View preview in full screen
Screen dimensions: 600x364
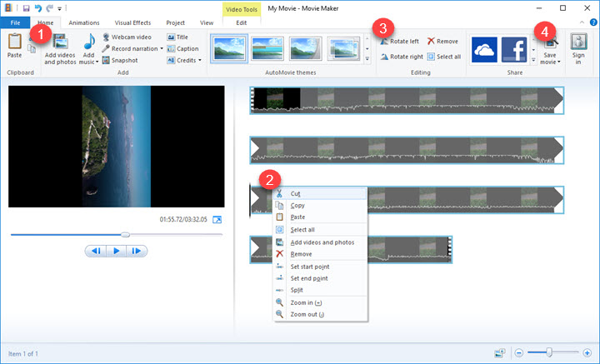point(217,219)
